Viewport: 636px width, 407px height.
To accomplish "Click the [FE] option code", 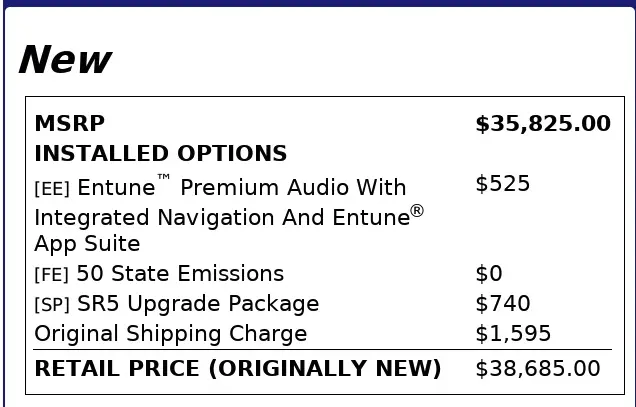I will point(52,275).
